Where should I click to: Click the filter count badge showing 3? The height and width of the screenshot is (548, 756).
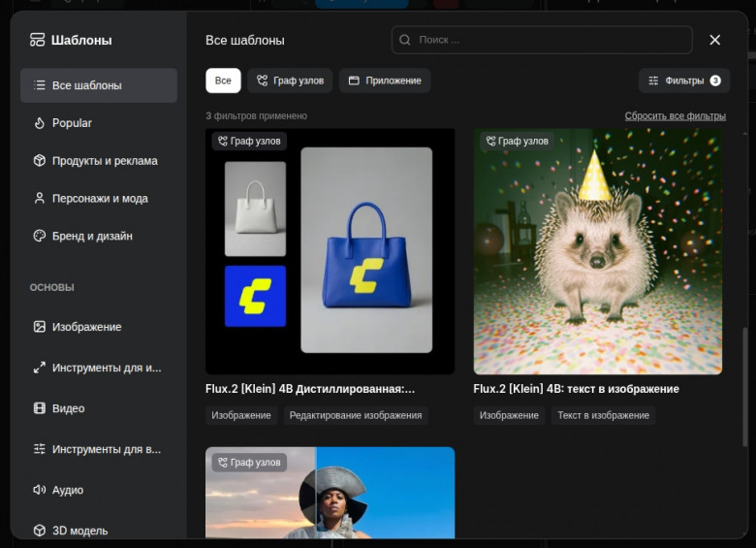click(715, 81)
